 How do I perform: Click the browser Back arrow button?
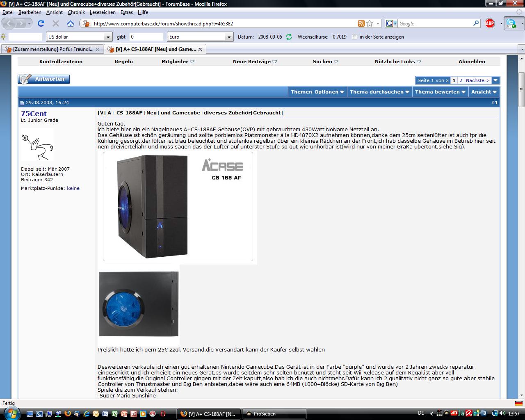click(x=9, y=23)
